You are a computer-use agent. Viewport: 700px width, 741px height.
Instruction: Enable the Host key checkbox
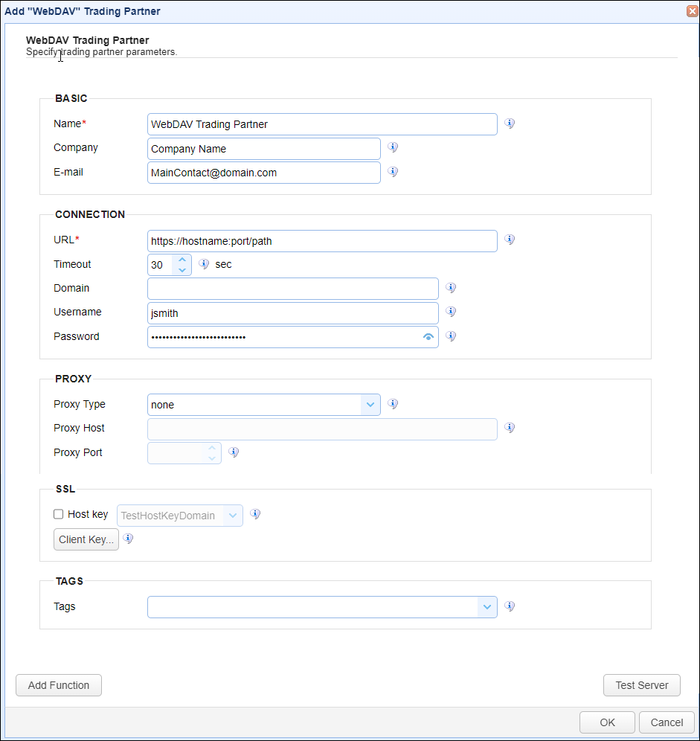[59, 514]
